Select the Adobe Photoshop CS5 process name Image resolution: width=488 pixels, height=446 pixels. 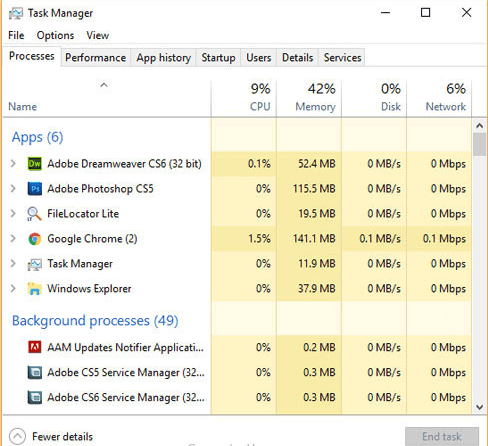pos(100,189)
